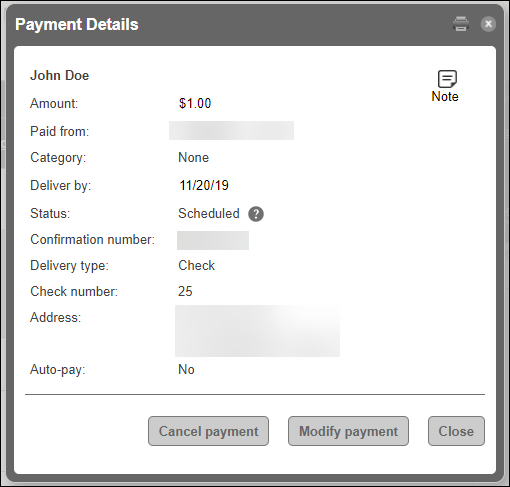This screenshot has width=510, height=487.
Task: Click the Deliver by date 11/20/19
Action: 204,185
